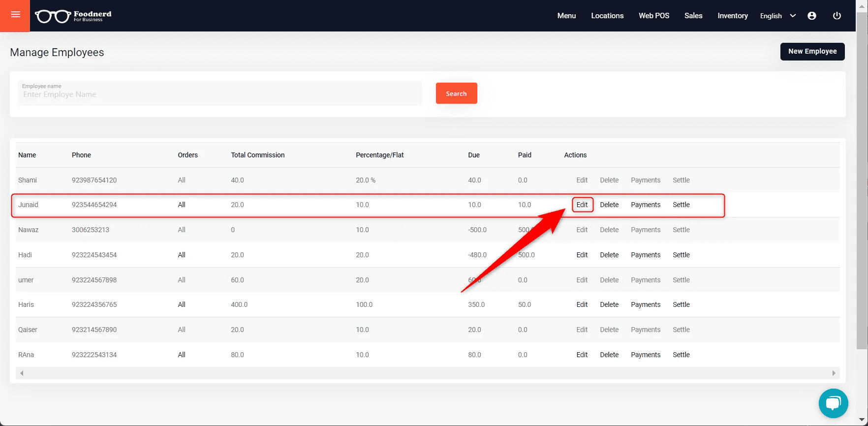Edit employee Junaid
The width and height of the screenshot is (868, 426).
(x=582, y=205)
